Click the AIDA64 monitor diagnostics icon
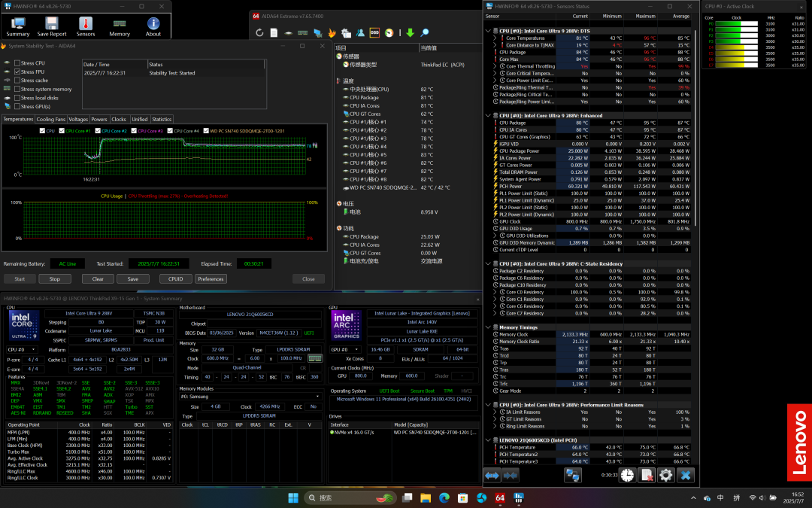 (x=317, y=32)
